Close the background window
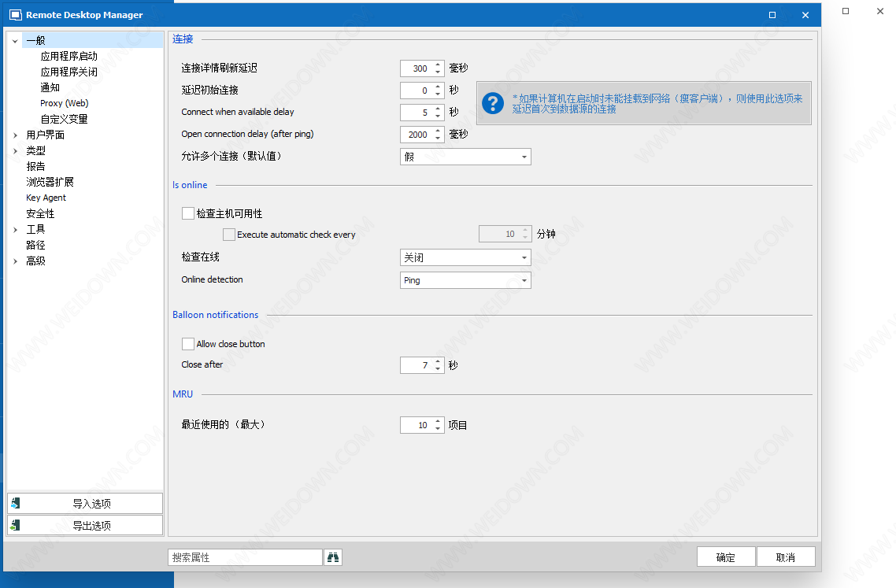Viewport: 896px width, 588px height. 880,11
